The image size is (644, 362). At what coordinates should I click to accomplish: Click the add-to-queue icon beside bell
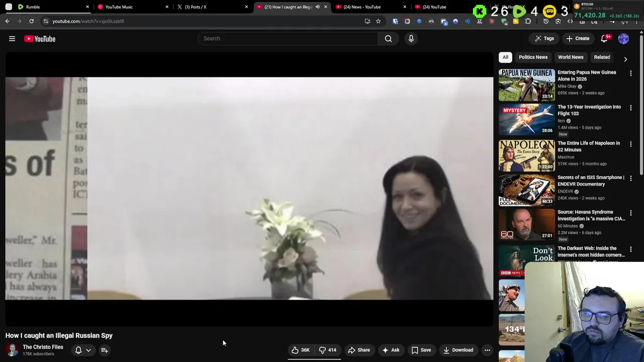click(105, 350)
